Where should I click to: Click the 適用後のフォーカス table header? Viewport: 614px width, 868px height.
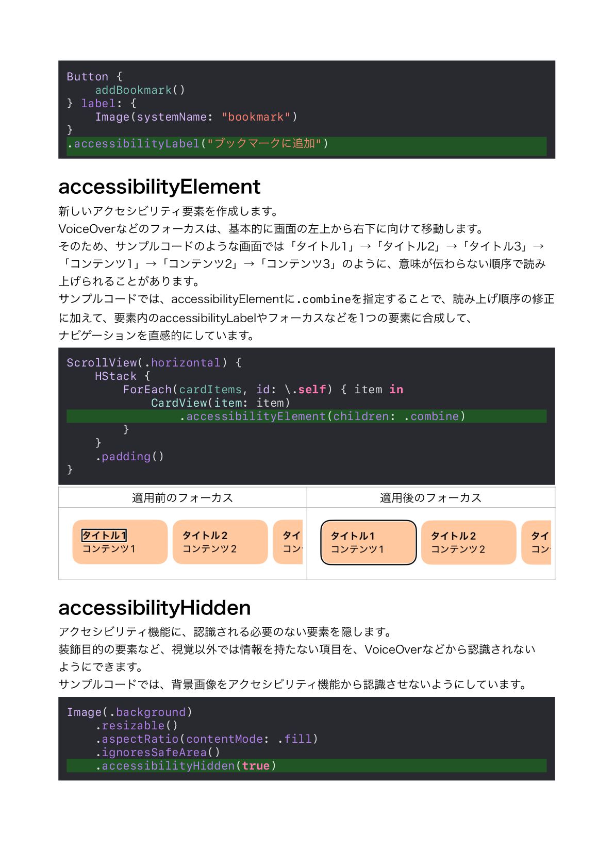[x=431, y=497]
